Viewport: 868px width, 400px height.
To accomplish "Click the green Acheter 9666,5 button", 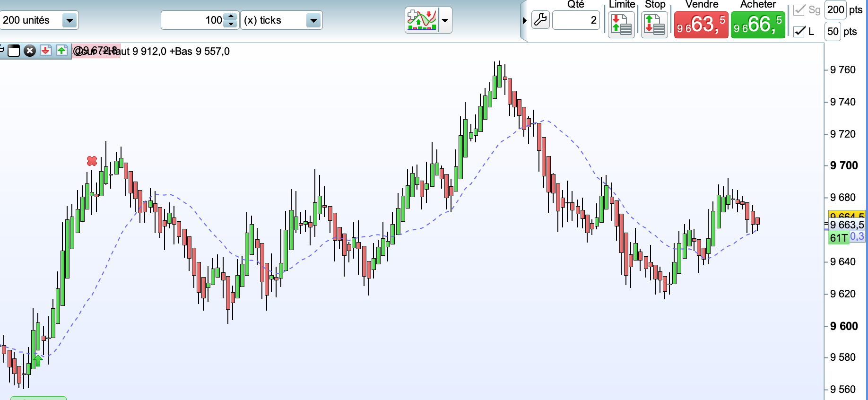I will coord(758,25).
